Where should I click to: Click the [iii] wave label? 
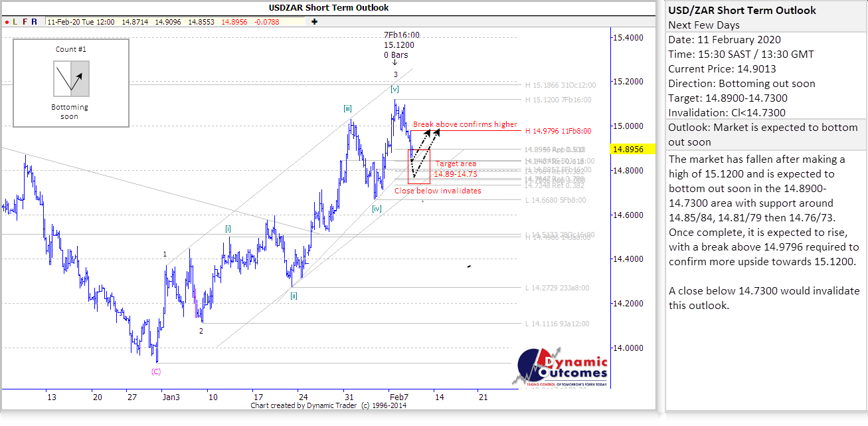click(x=347, y=108)
